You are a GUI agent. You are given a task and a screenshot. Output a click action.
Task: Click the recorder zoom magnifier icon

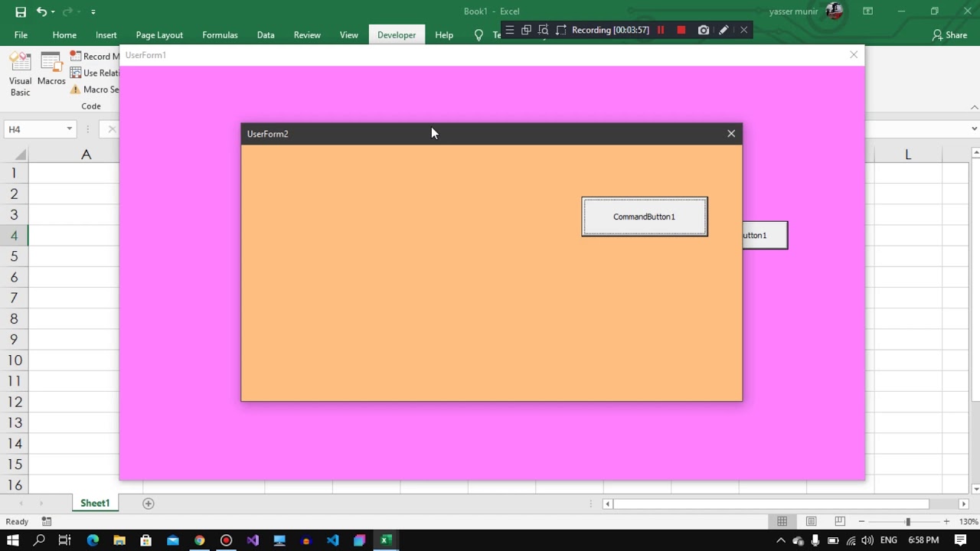point(544,30)
